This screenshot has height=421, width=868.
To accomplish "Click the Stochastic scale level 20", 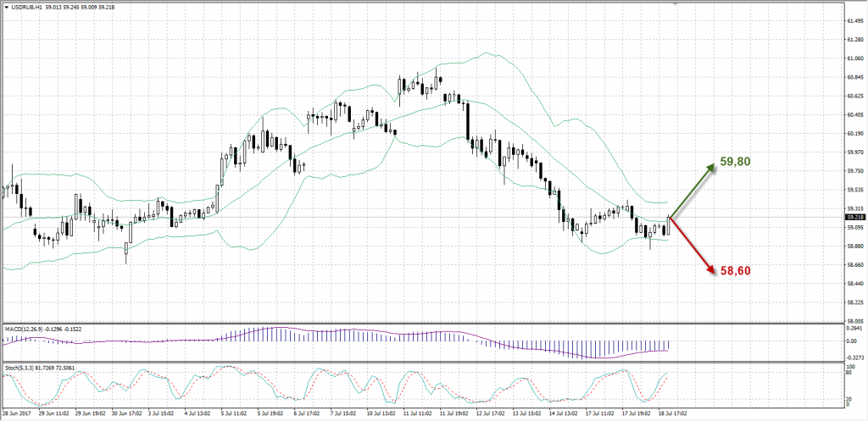I will tap(851, 399).
